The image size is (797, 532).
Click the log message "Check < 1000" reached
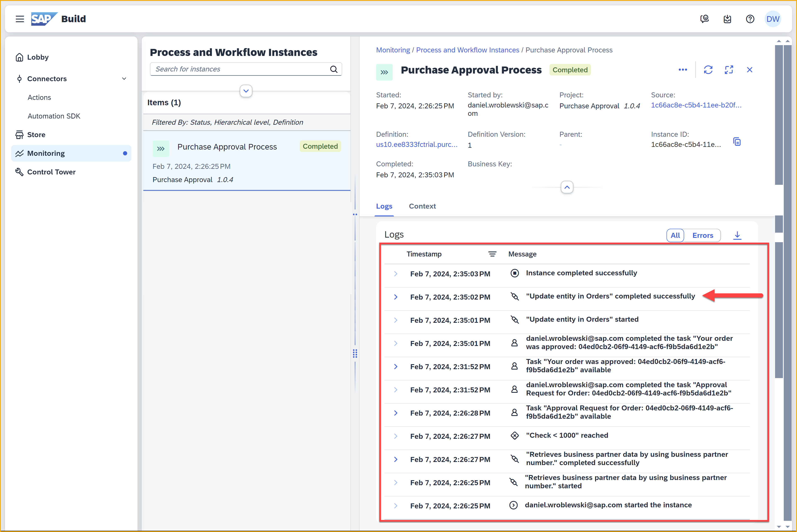point(567,435)
